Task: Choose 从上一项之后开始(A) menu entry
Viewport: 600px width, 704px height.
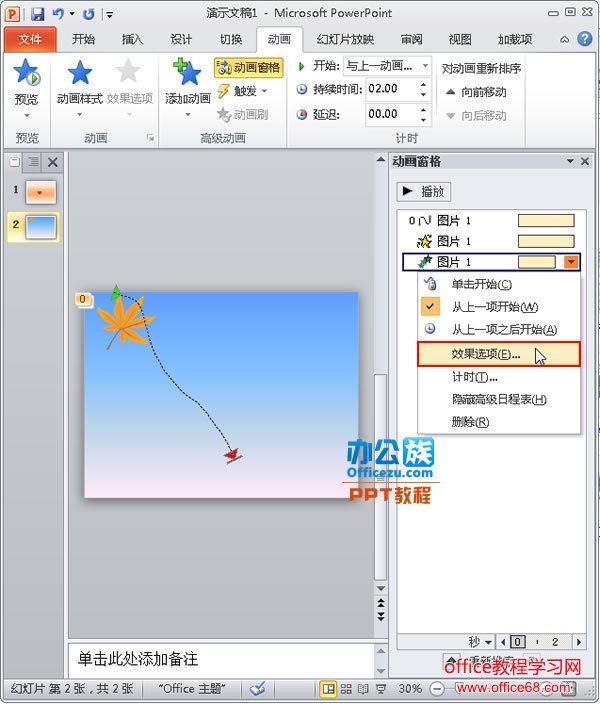Action: [x=499, y=330]
